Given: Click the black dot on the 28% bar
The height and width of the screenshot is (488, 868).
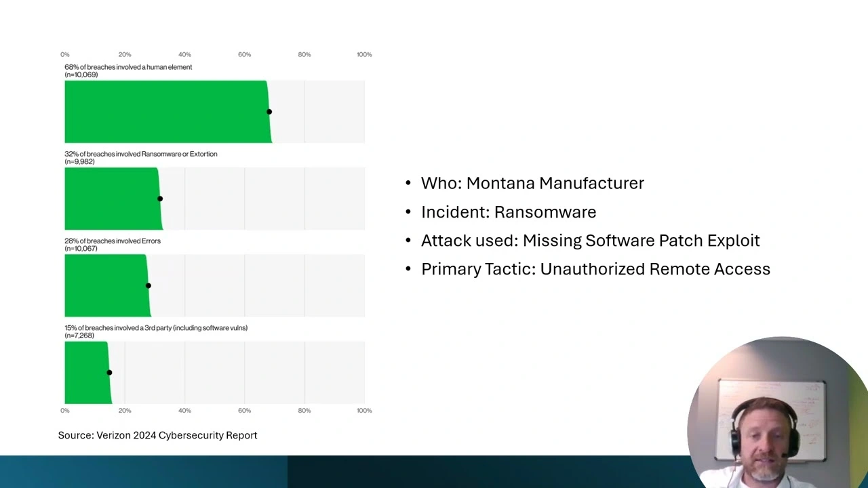Looking at the screenshot, I should pyautogui.click(x=149, y=285).
